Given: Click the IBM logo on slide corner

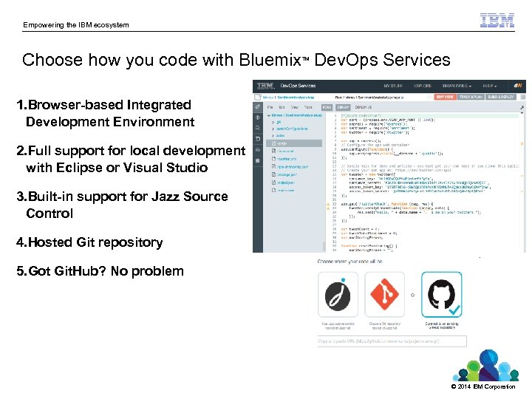Looking at the screenshot, I should click(497, 21).
